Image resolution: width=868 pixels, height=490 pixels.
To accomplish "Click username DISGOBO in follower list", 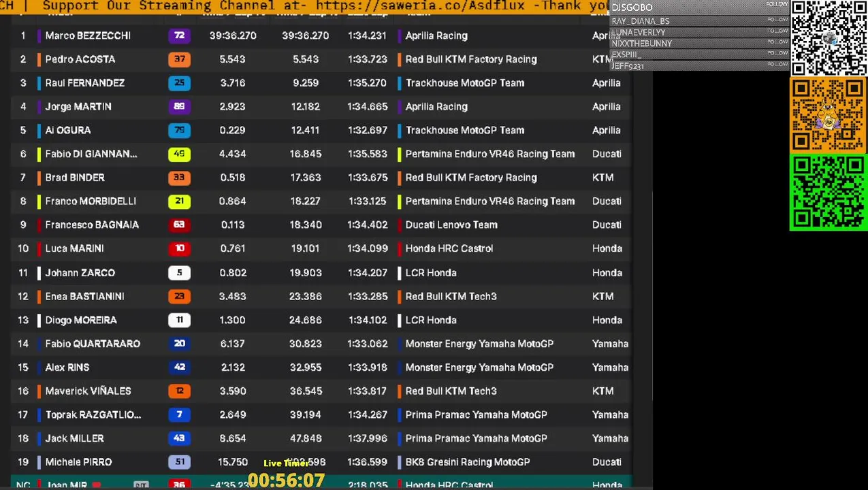I will (x=632, y=7).
